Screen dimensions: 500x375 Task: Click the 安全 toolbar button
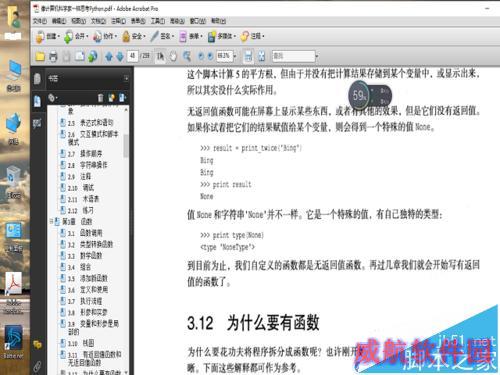tap(134, 36)
